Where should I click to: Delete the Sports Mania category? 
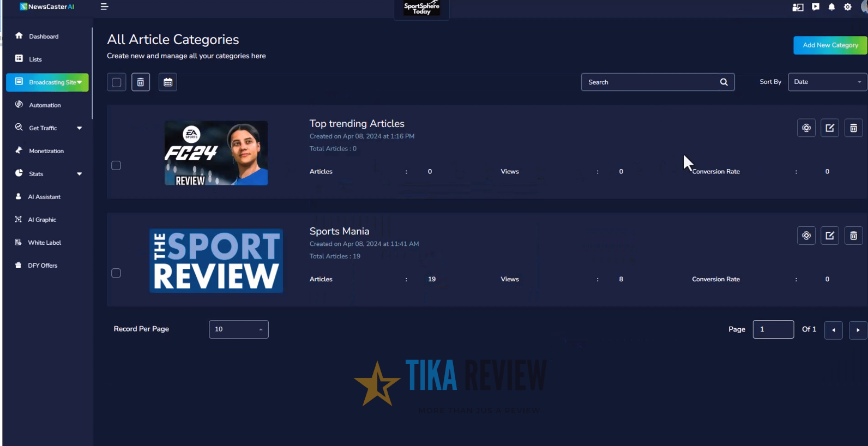click(854, 236)
